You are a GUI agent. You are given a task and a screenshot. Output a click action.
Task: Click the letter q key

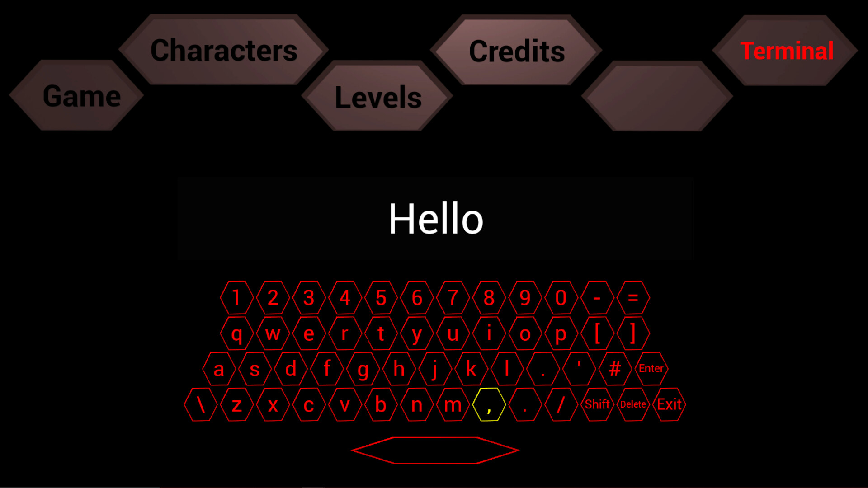tap(237, 333)
